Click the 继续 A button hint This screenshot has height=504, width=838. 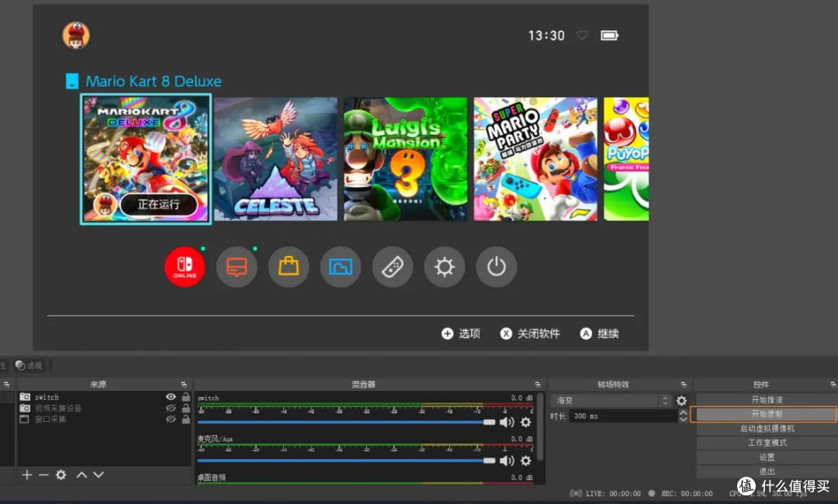pos(599,333)
